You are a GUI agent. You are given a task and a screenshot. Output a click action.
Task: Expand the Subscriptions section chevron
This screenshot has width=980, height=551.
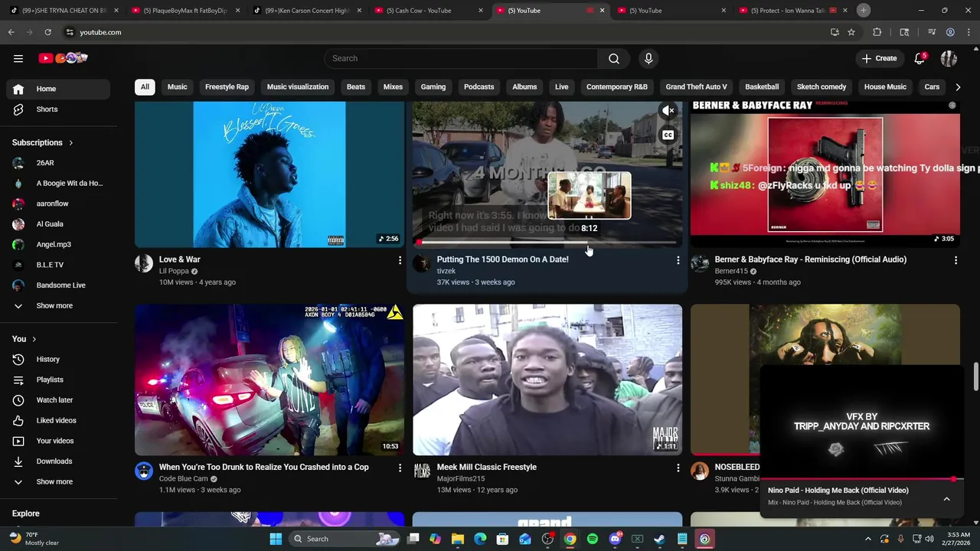70,143
